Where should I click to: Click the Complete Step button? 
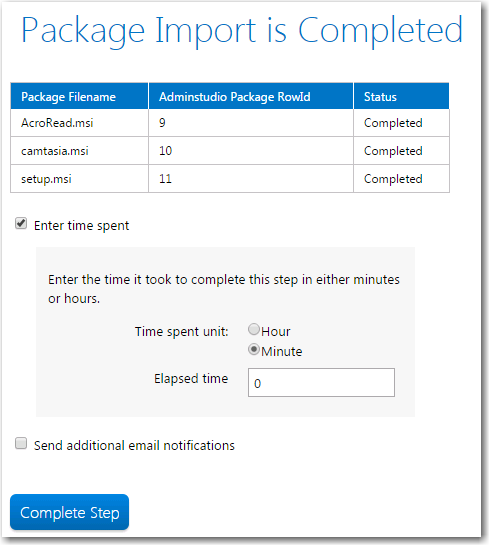point(70,512)
